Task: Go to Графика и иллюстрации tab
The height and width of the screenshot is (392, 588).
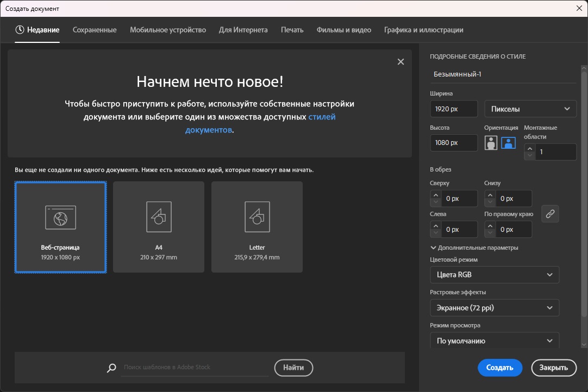Action: pyautogui.click(x=423, y=30)
